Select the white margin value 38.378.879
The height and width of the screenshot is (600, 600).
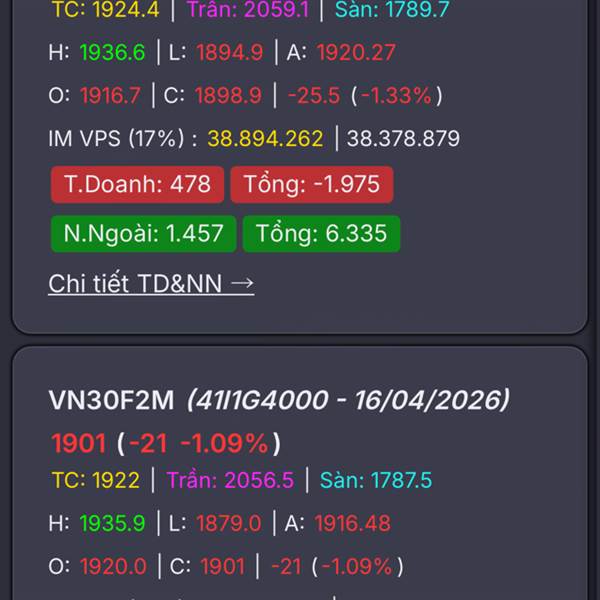pos(403,139)
